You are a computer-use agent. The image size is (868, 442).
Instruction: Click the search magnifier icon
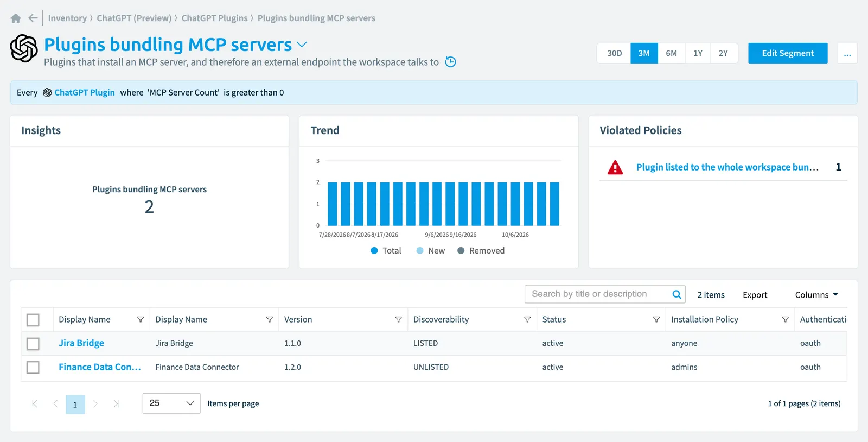pyautogui.click(x=676, y=294)
